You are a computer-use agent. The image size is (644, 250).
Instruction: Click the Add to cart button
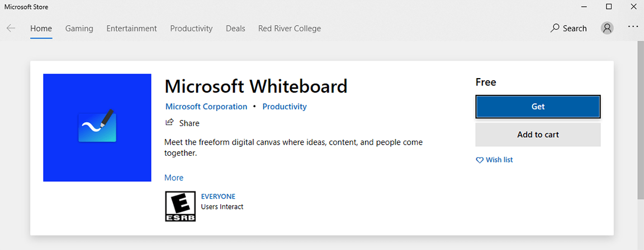click(x=538, y=134)
